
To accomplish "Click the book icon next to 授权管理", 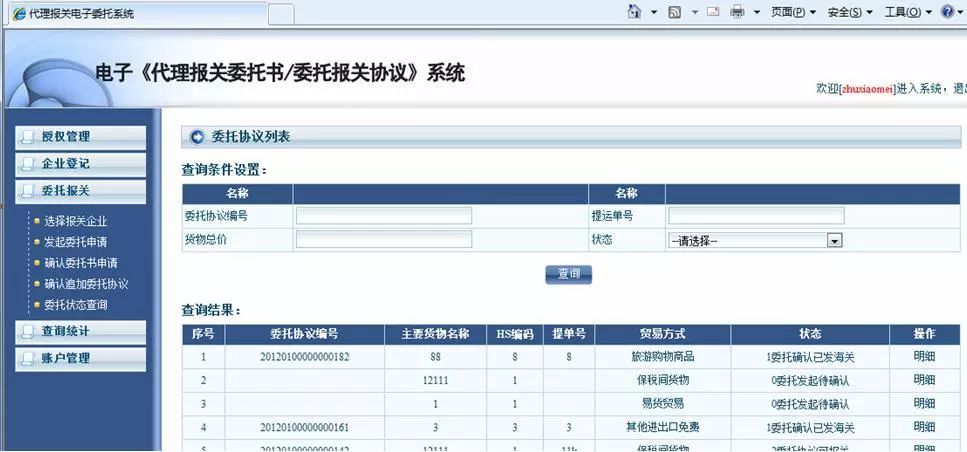I will click(x=28, y=137).
